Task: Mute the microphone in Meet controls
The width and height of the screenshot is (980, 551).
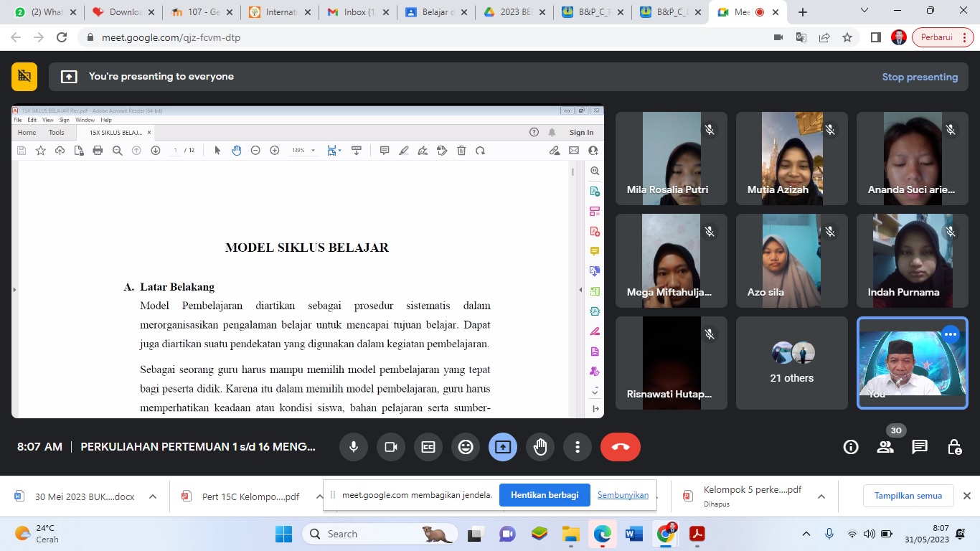Action: pos(354,447)
